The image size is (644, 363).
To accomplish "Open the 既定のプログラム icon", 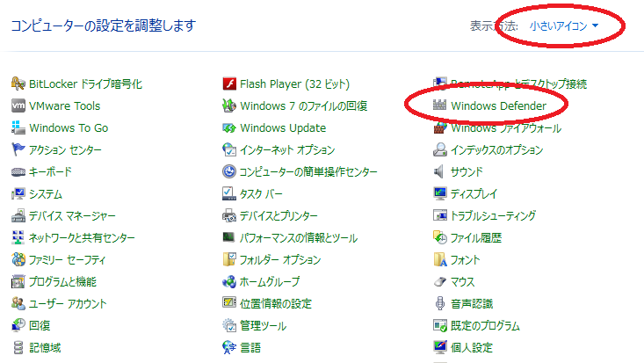I will tap(440, 325).
